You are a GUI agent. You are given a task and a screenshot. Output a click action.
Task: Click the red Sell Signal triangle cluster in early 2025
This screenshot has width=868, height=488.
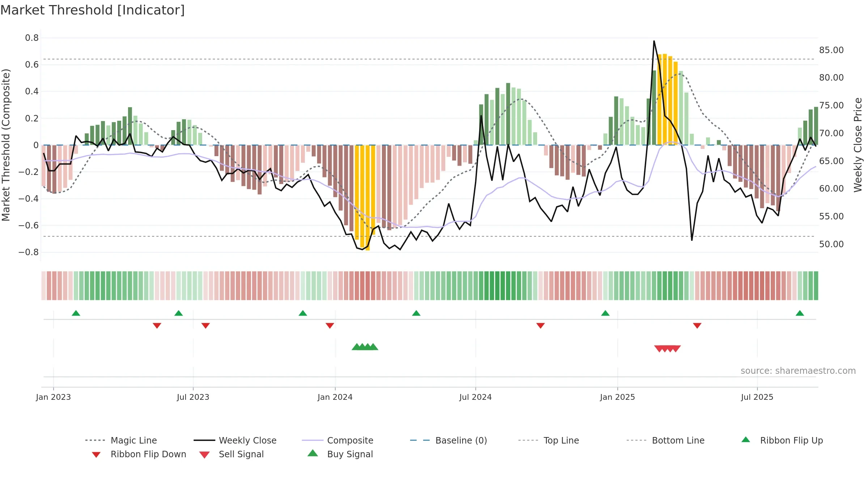(668, 349)
